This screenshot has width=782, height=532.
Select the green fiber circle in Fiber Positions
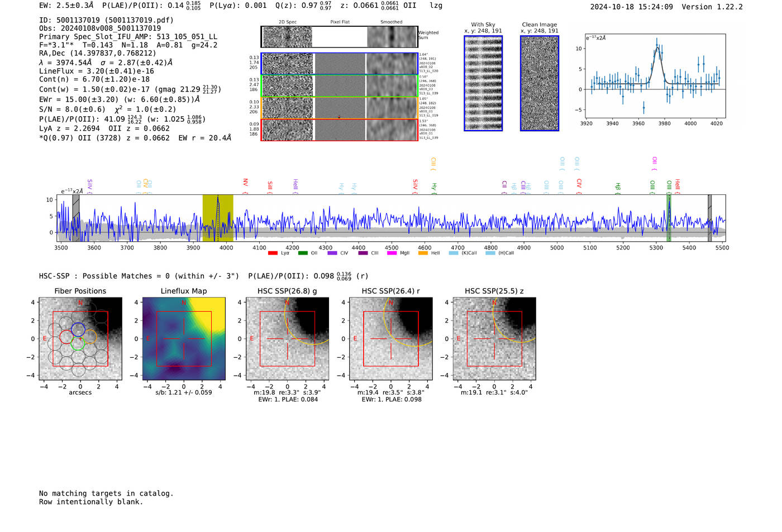tap(78, 343)
